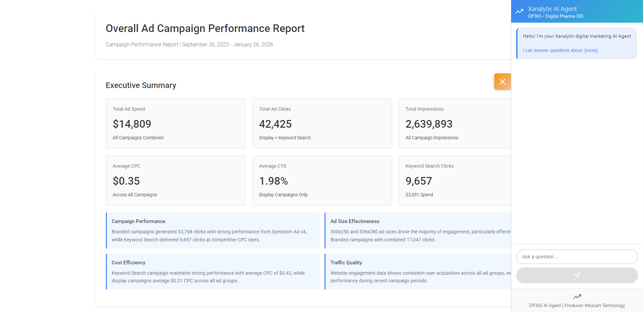Click the trend icon in the chat footer
This screenshot has width=644, height=312.
(577, 297)
